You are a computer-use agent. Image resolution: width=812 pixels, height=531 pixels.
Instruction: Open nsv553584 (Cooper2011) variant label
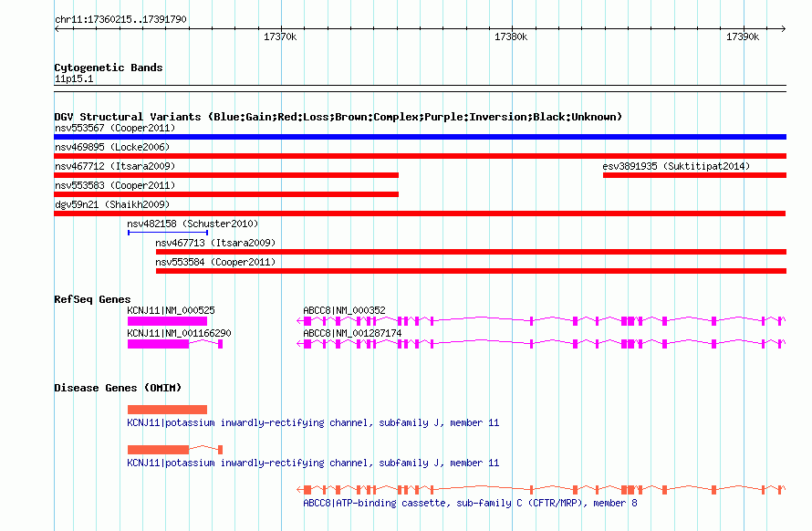215,262
